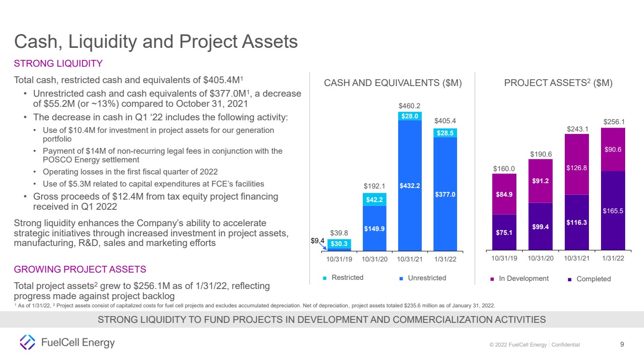Screen dimensions: 644x362
Task: Click 10/31/21 on the cash chart axis
Action: point(410,259)
